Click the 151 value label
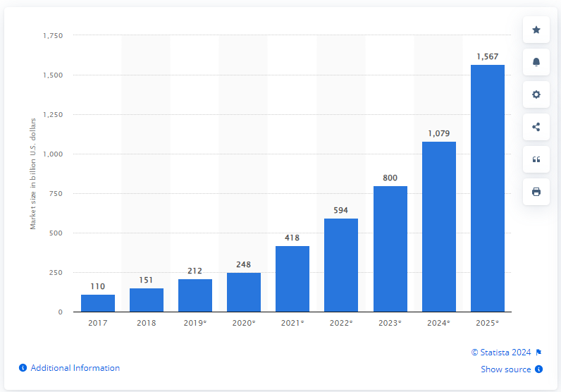This screenshot has width=561, height=392. click(x=147, y=280)
